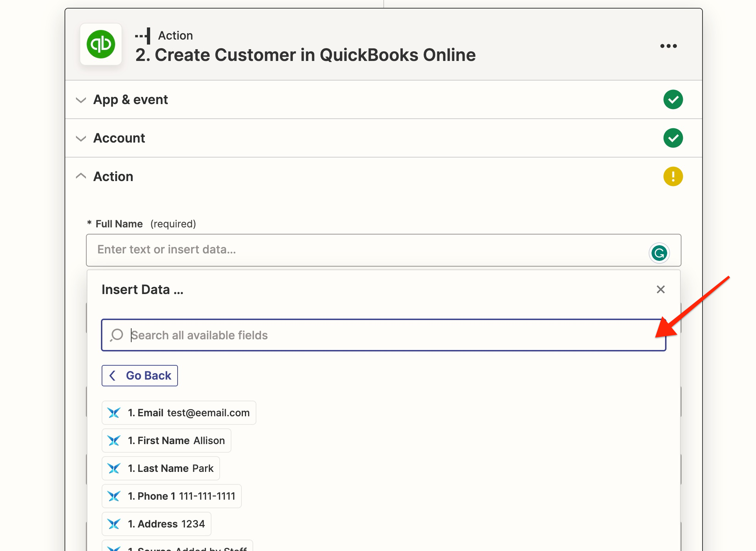Click the Grammarly icon in Full Name field
Image resolution: width=756 pixels, height=551 pixels.
pos(659,253)
